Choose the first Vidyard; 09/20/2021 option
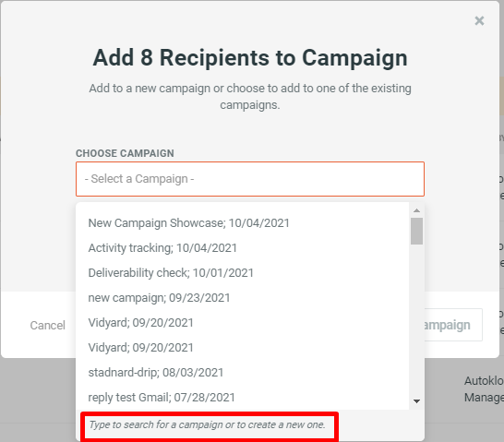This screenshot has height=442, width=504. 243,323
